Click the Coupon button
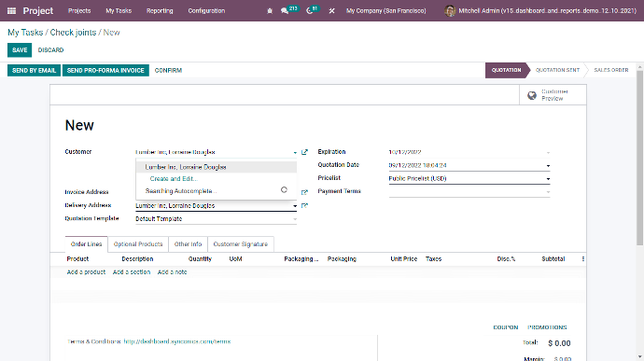This screenshot has height=361, width=644. [506, 327]
